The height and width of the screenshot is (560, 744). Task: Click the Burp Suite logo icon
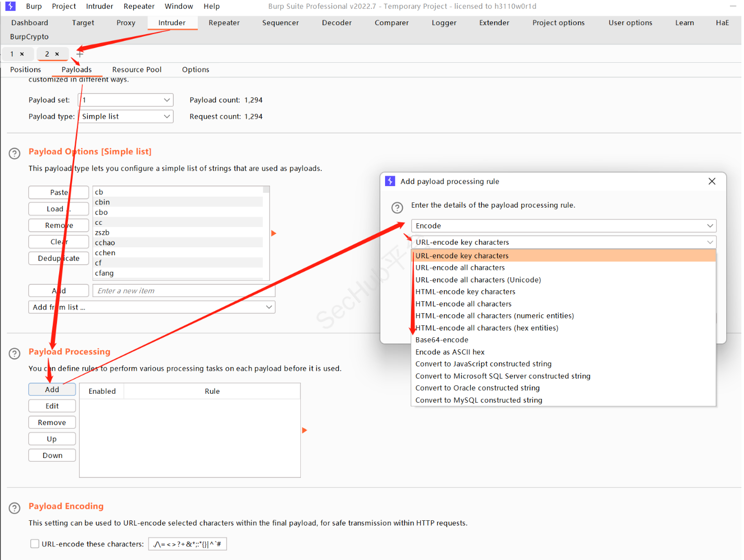[10, 6]
